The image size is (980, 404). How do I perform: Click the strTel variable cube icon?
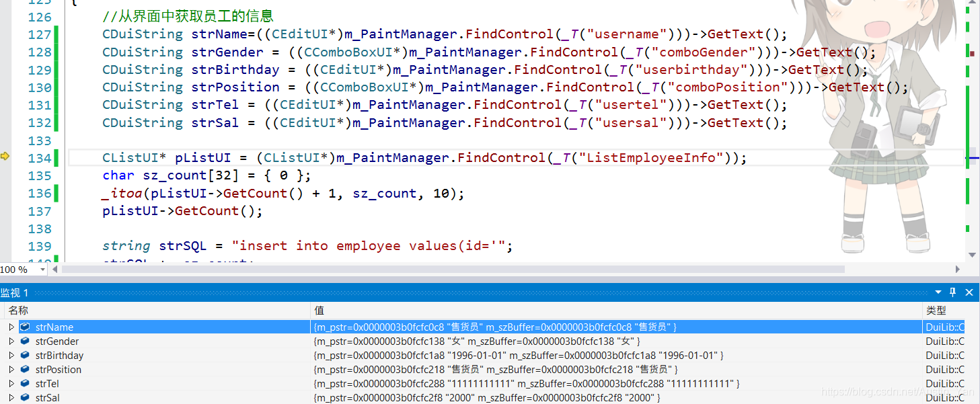click(x=26, y=384)
